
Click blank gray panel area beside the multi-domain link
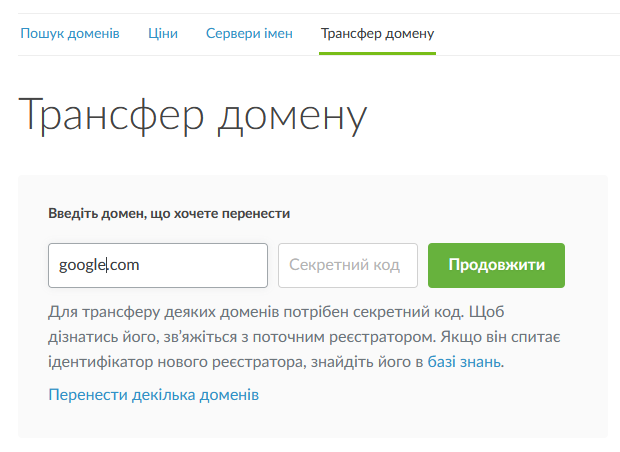pos(430,395)
